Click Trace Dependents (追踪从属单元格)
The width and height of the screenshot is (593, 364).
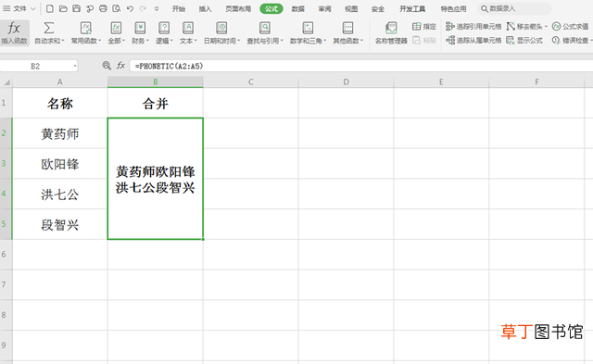tap(473, 40)
